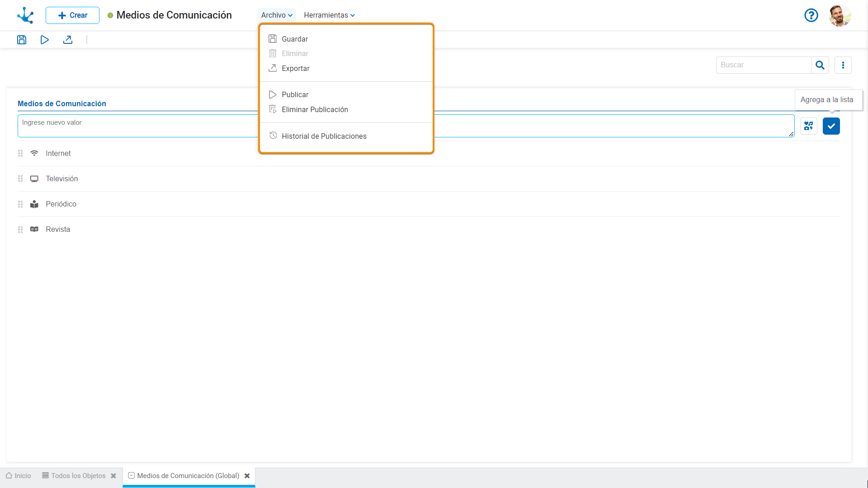
Task: Click the reader icon of Periódico
Action: (34, 204)
